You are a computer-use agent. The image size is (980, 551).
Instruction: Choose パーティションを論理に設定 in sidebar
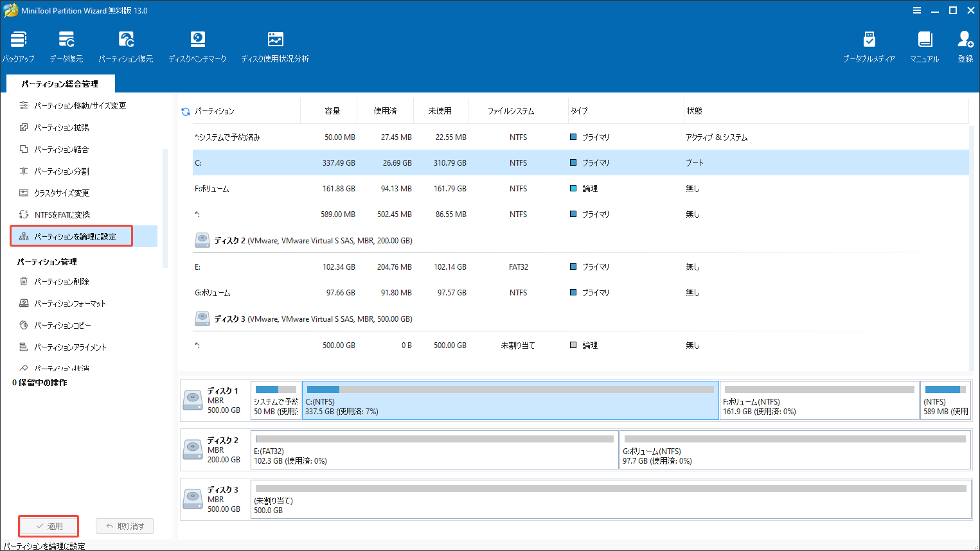(x=75, y=236)
